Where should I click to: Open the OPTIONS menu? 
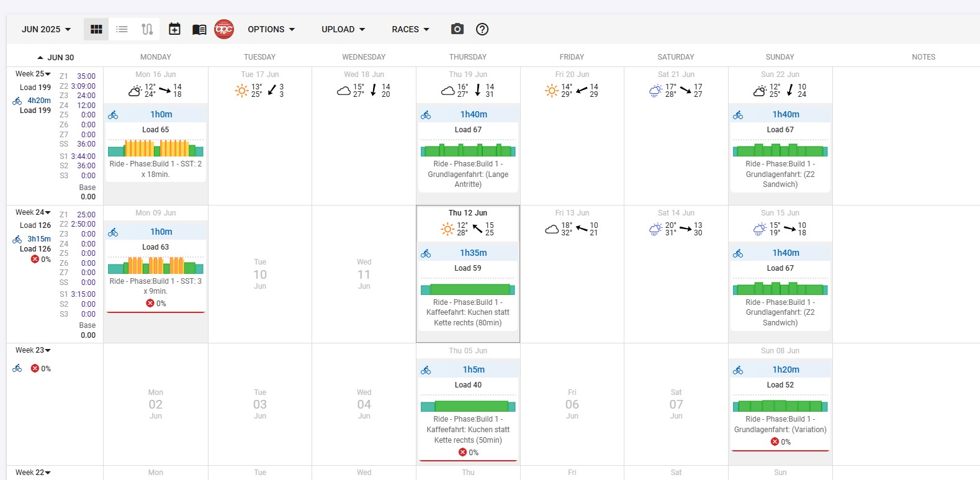271,29
